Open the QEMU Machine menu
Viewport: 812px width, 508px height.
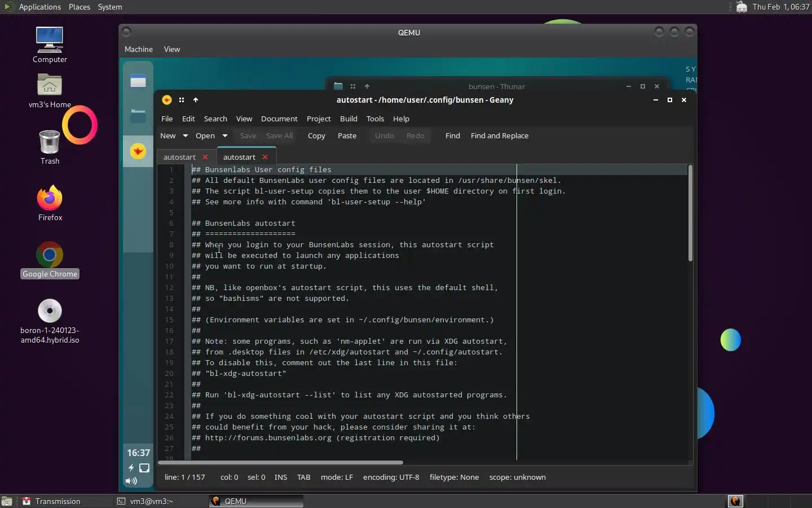(138, 49)
